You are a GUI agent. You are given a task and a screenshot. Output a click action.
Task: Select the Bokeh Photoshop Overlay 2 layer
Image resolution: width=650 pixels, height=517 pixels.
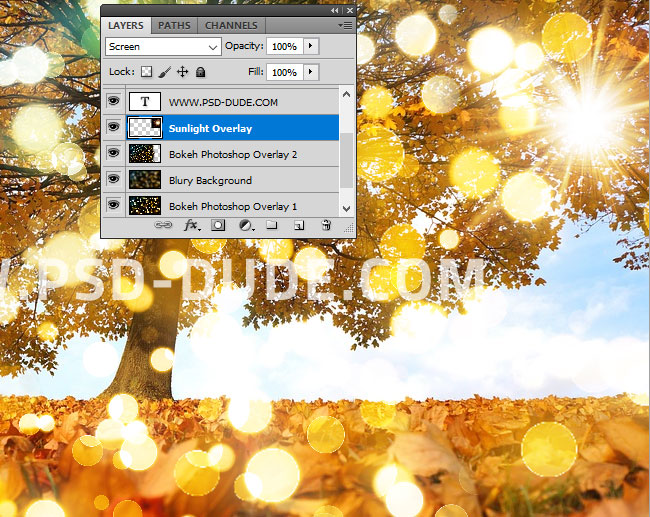pyautogui.click(x=232, y=154)
